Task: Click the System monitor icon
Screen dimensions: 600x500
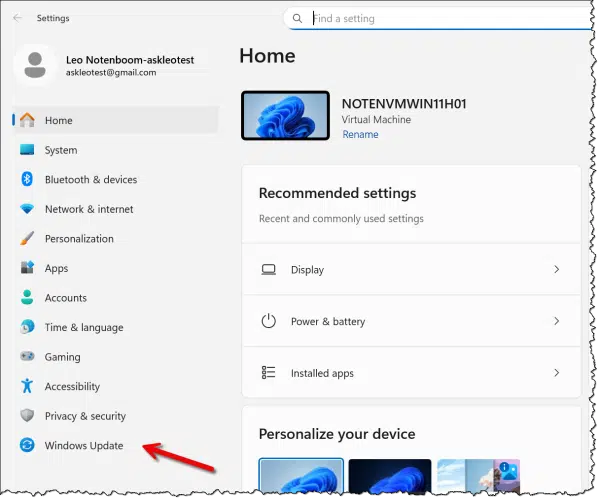Action: 27,150
